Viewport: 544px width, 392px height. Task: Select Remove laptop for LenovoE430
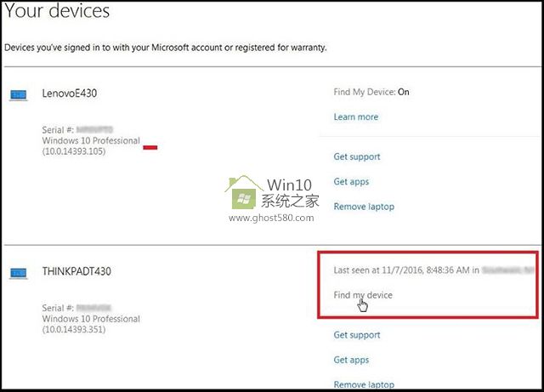(x=364, y=207)
